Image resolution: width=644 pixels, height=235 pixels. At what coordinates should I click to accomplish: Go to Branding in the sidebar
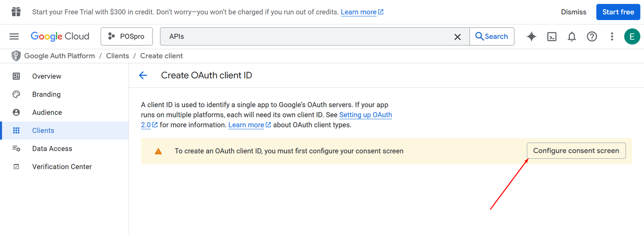tap(46, 94)
